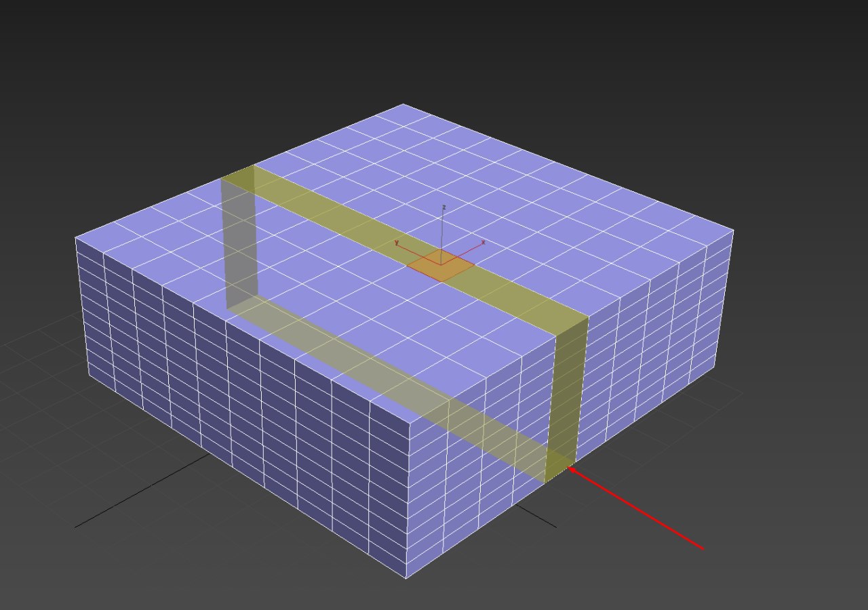Viewport: 868px width, 610px height.
Task: Click the gizmo's vertical Z axis handle
Action: [442, 235]
